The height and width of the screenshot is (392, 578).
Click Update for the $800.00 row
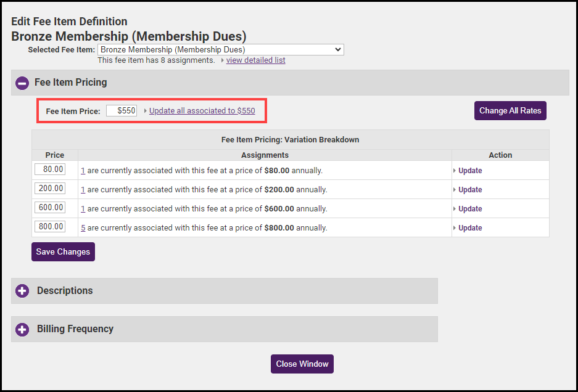[470, 228]
